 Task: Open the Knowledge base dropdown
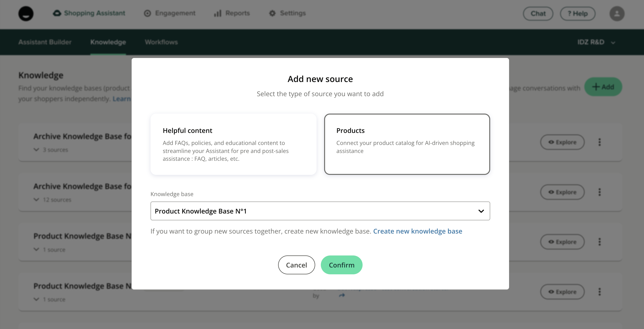(x=320, y=211)
